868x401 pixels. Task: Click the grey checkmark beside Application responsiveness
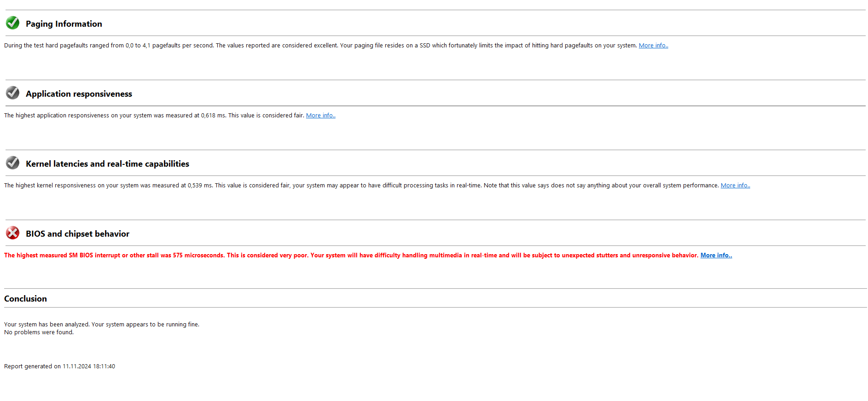click(x=12, y=93)
